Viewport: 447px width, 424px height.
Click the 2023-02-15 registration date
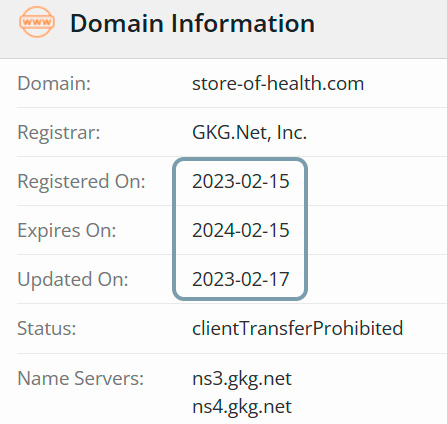point(241,181)
